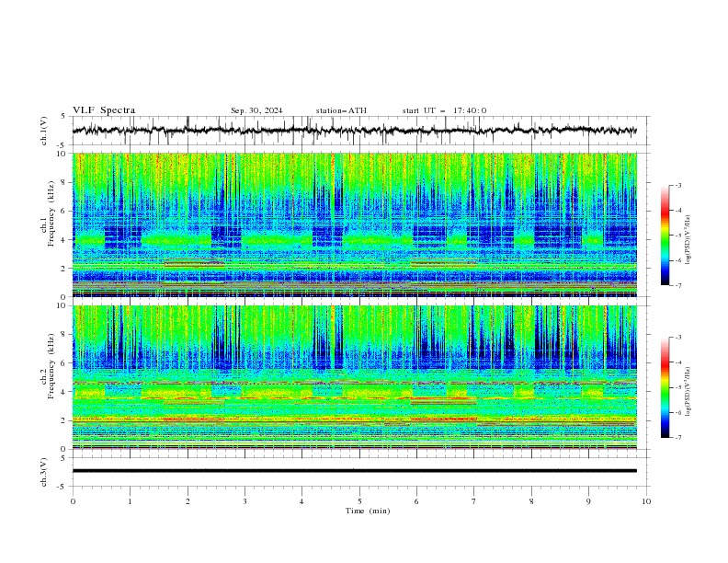Image resolution: width=728 pixels, height=563 pixels.
Task: Click the 'ch.3(V)' axis label
Action: point(44,472)
